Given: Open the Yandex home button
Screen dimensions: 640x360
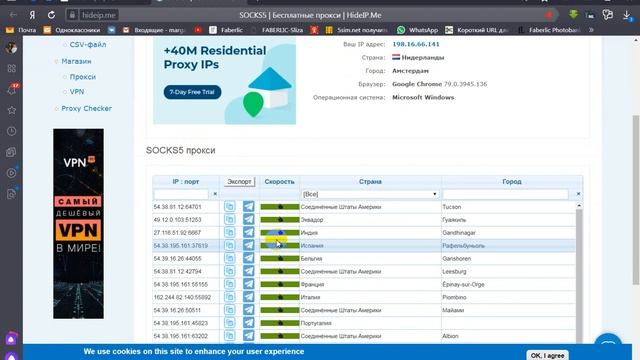Looking at the screenshot, I should point(32,15).
